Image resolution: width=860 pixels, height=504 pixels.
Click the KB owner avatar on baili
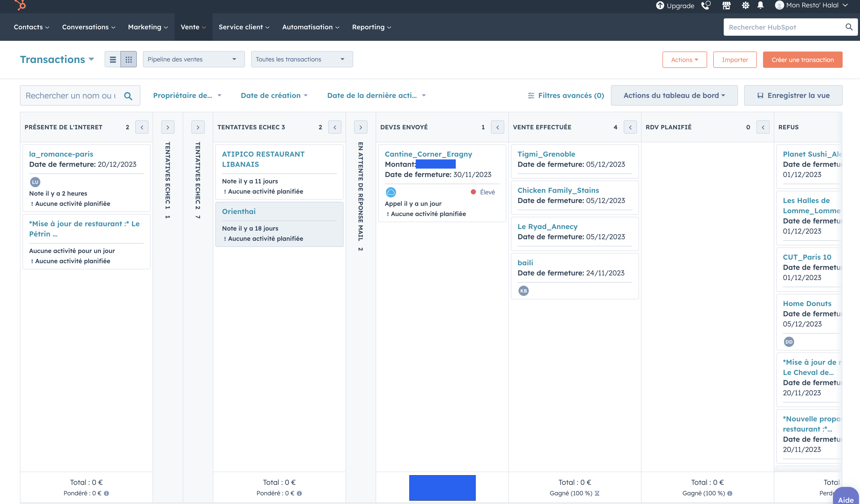pyautogui.click(x=523, y=291)
